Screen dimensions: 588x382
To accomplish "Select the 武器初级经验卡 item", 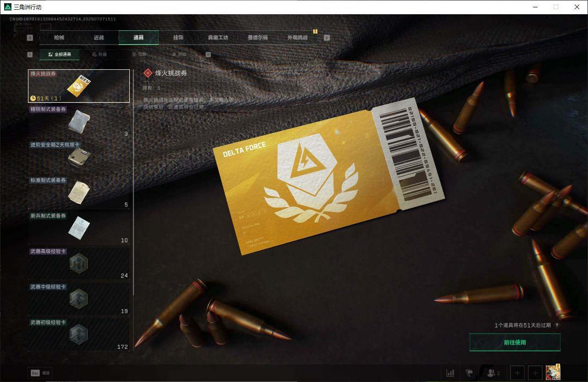I will tap(79, 334).
